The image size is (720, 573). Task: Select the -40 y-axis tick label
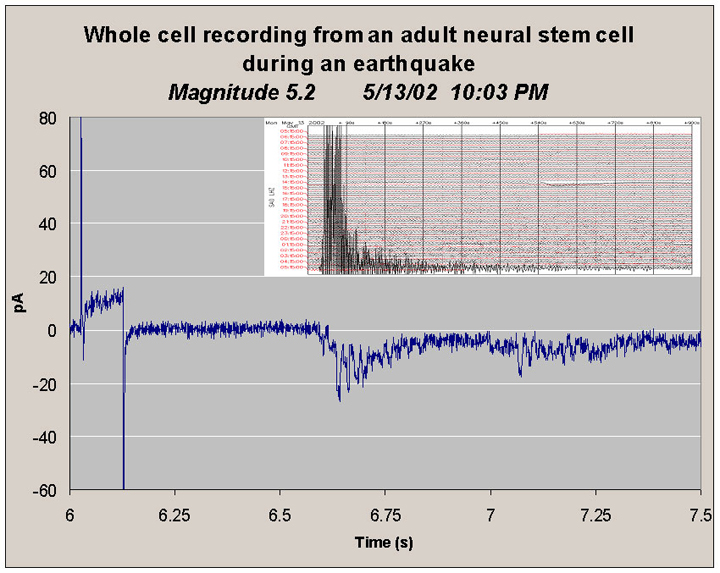45,436
